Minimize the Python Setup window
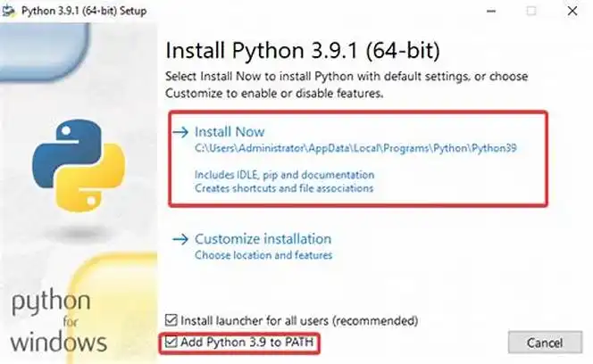 pos(491,12)
